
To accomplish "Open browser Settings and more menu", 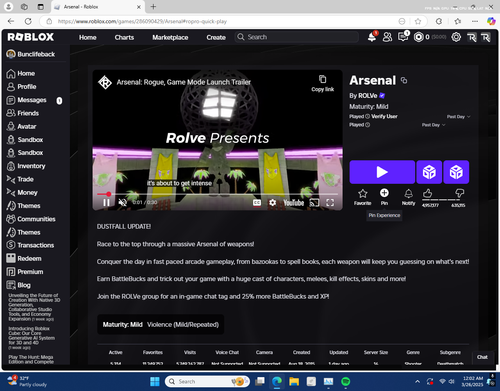I will 475,21.
